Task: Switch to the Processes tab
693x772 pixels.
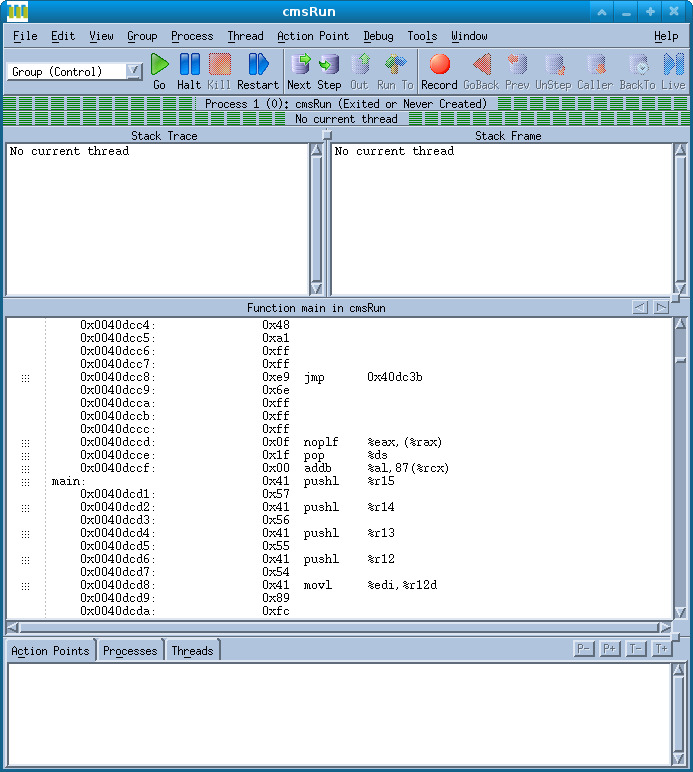Action: pyautogui.click(x=130, y=650)
